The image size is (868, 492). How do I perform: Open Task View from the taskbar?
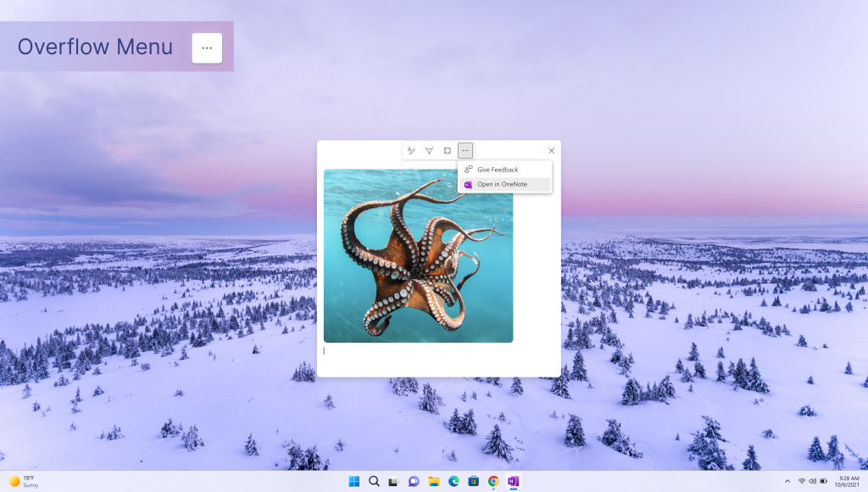393,482
